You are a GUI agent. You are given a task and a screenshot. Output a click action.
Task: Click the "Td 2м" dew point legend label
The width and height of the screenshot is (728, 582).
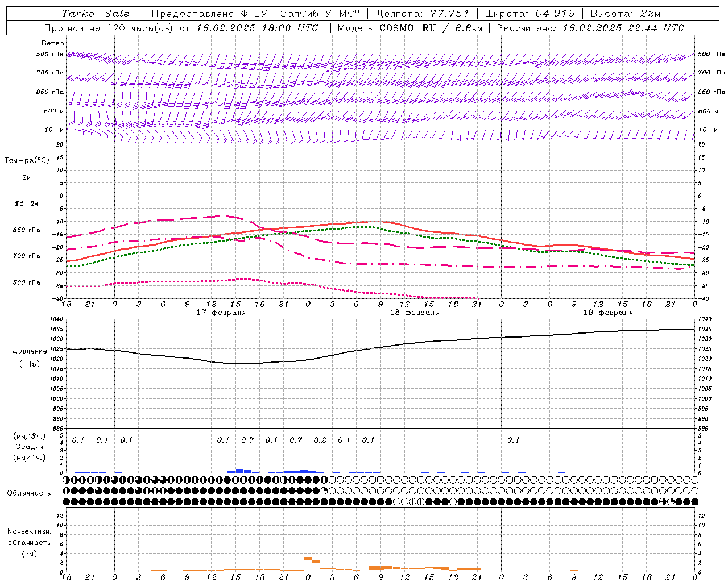tap(27, 203)
